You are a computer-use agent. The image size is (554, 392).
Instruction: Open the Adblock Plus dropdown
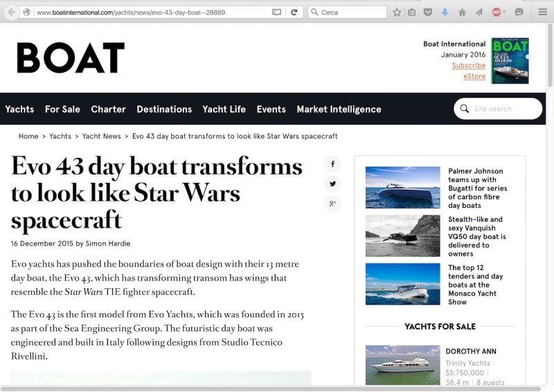pos(498,12)
